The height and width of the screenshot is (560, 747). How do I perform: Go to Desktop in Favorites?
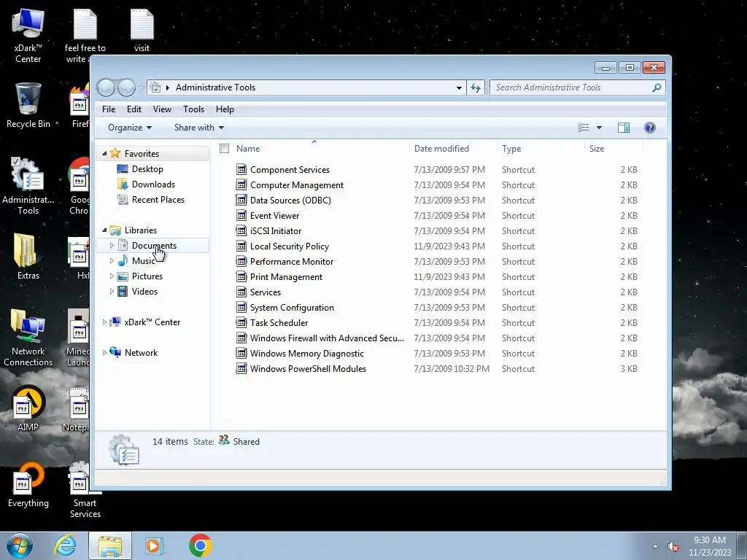(147, 169)
